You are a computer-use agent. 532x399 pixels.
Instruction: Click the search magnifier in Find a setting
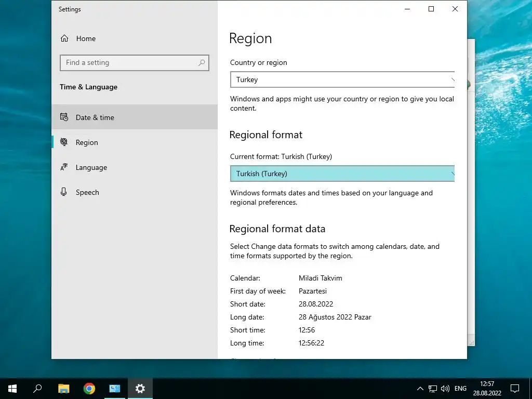202,63
